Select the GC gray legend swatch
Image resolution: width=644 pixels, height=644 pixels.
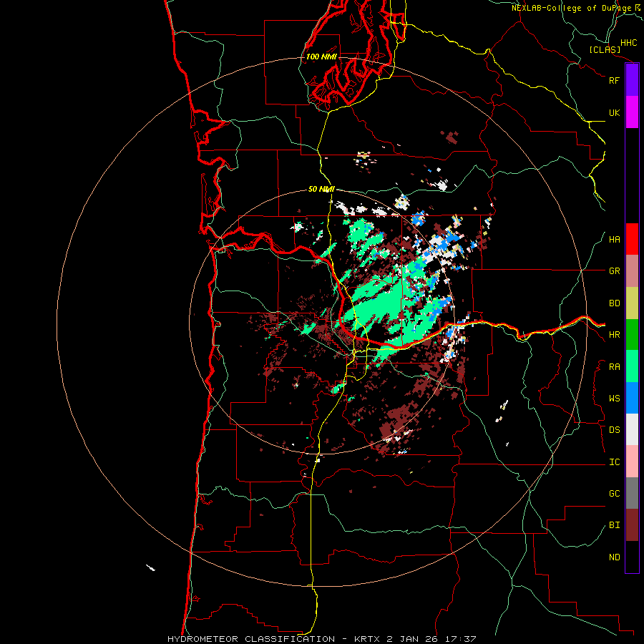pos(632,493)
